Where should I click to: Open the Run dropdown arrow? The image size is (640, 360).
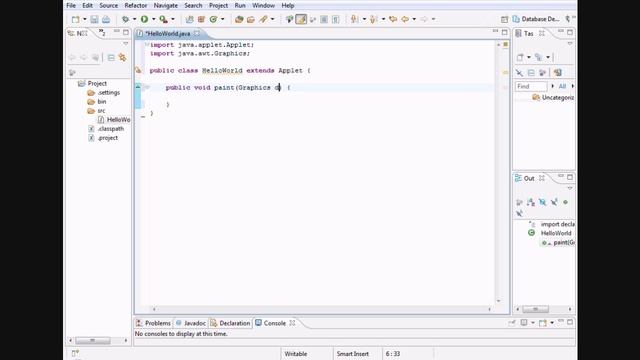click(153, 19)
